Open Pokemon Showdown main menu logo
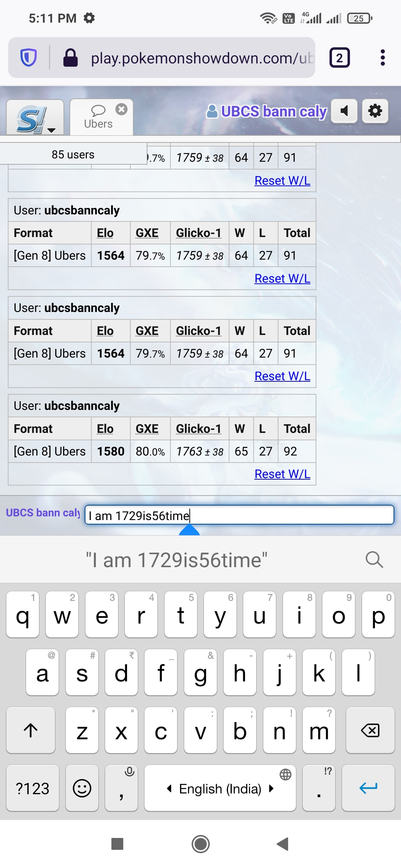This screenshot has width=401, height=868. click(35, 118)
